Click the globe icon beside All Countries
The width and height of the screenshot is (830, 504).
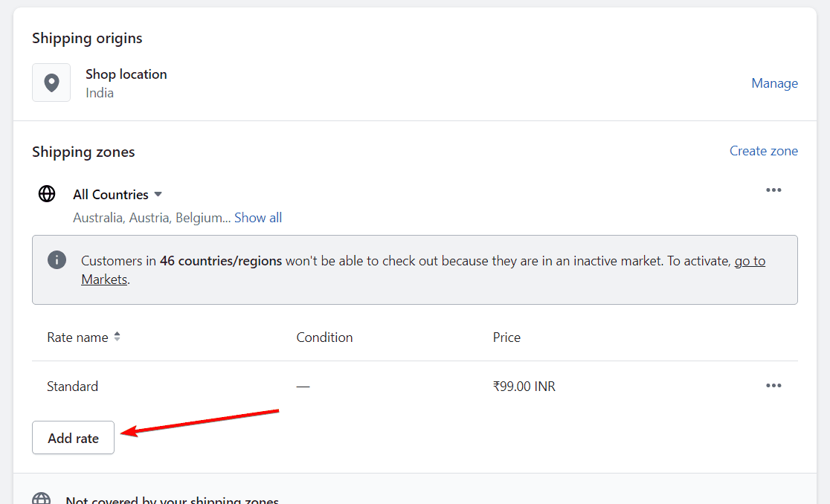(x=47, y=193)
